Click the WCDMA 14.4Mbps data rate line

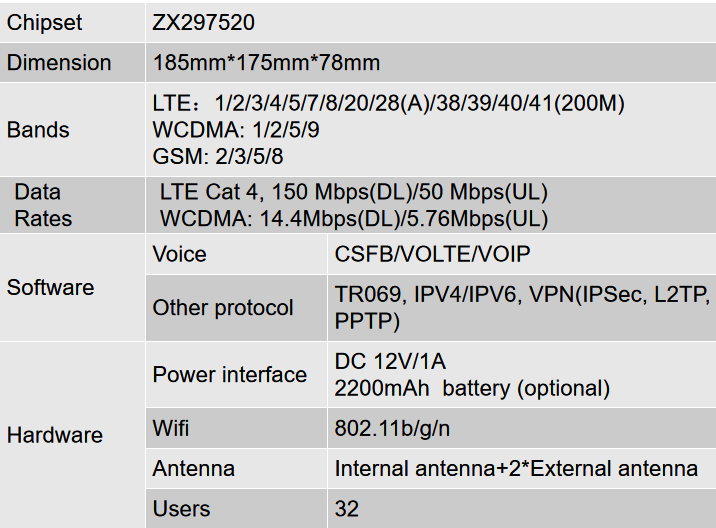tap(354, 219)
